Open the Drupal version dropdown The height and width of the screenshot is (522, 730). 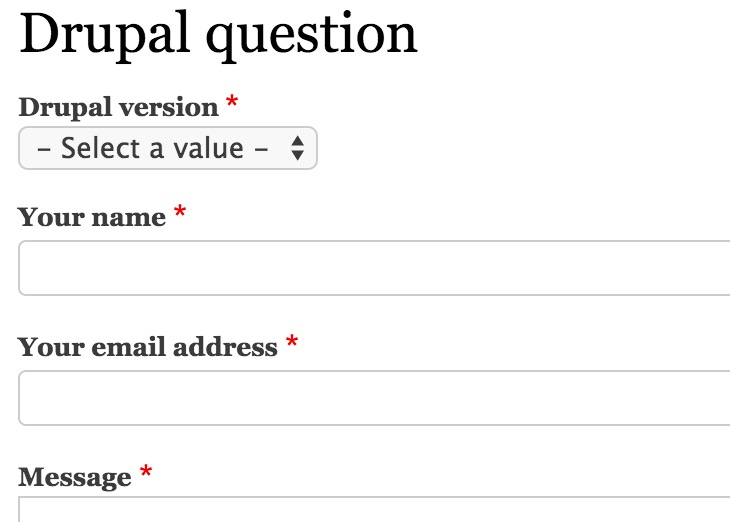point(168,148)
